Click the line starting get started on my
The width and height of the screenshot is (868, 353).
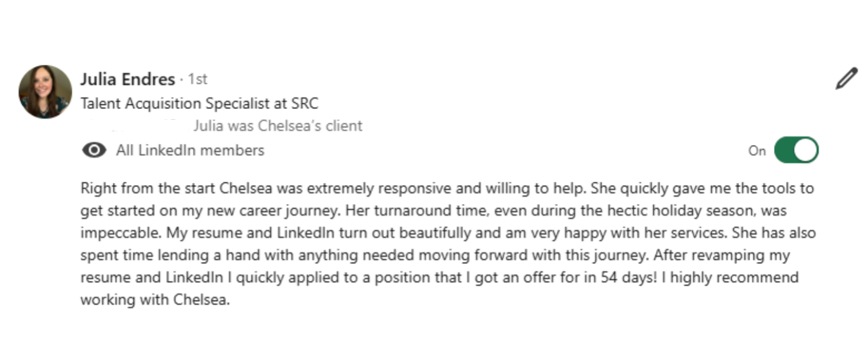coord(433,211)
